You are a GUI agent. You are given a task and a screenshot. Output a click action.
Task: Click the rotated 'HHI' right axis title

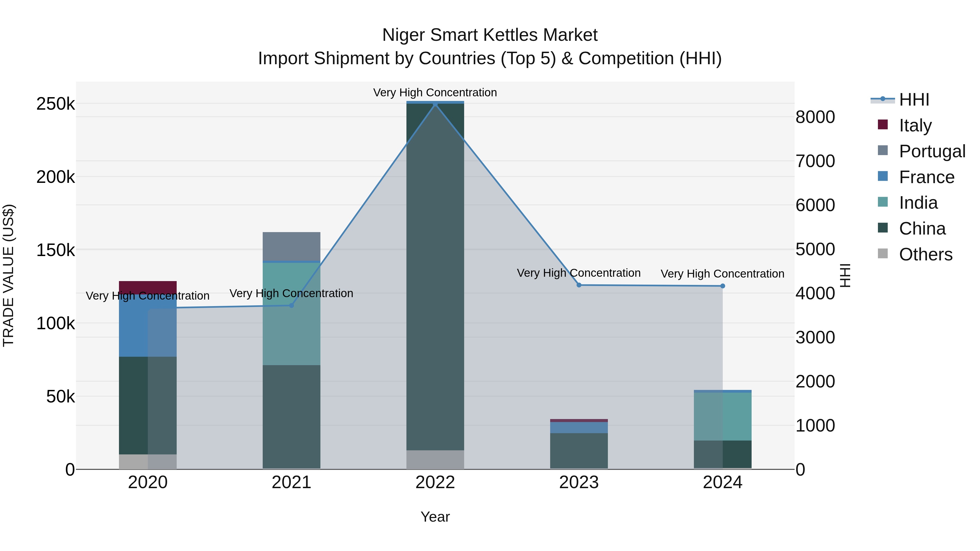pos(845,275)
